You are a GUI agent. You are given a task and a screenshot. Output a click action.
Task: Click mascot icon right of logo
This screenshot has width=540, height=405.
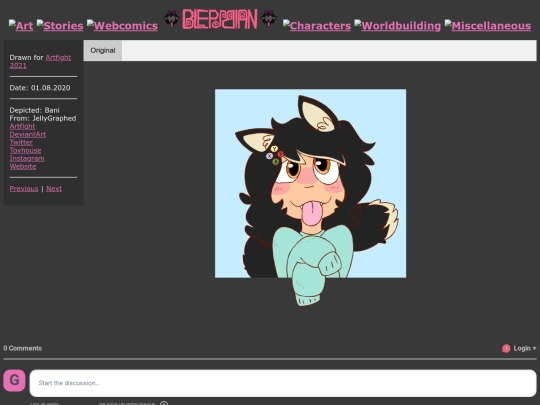pyautogui.click(x=269, y=19)
